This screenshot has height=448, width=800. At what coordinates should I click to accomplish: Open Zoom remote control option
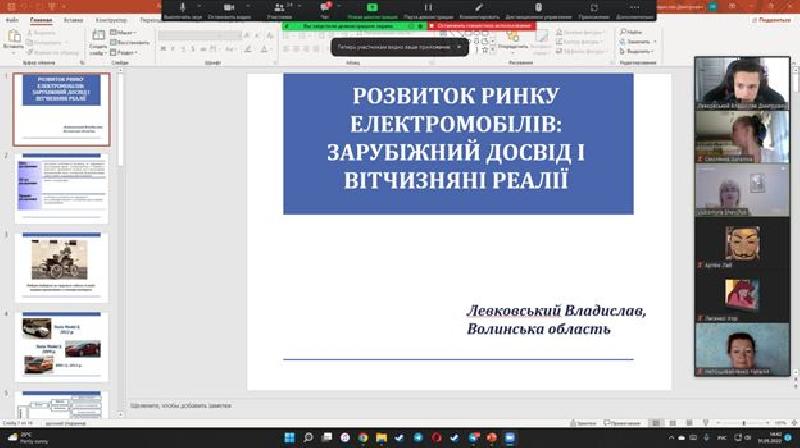(539, 9)
